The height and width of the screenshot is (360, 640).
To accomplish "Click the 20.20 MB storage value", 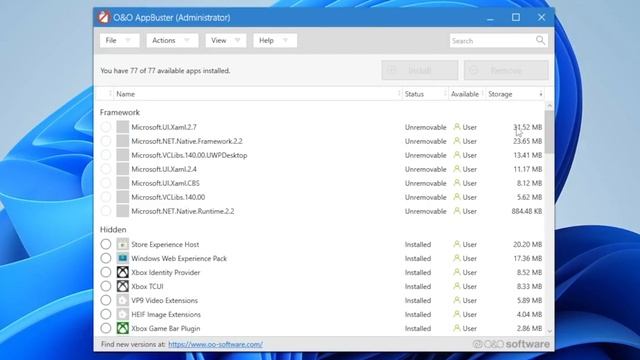I will [x=528, y=244].
